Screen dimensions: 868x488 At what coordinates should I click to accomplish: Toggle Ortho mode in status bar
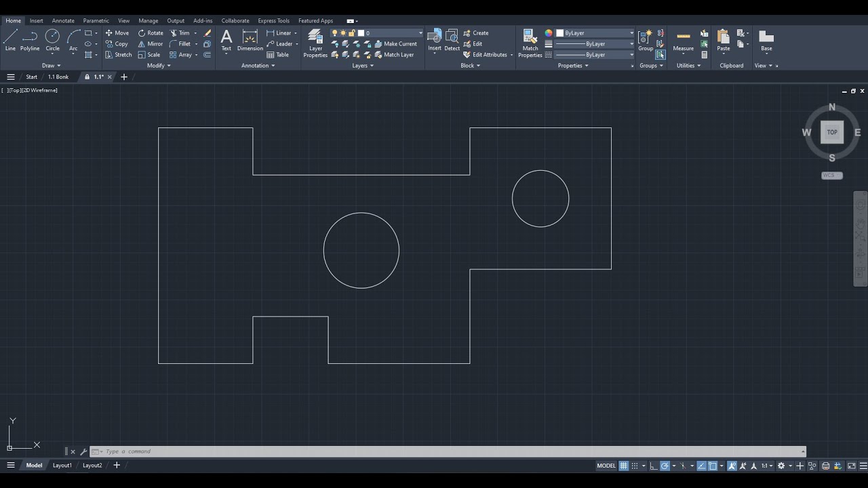pos(653,466)
